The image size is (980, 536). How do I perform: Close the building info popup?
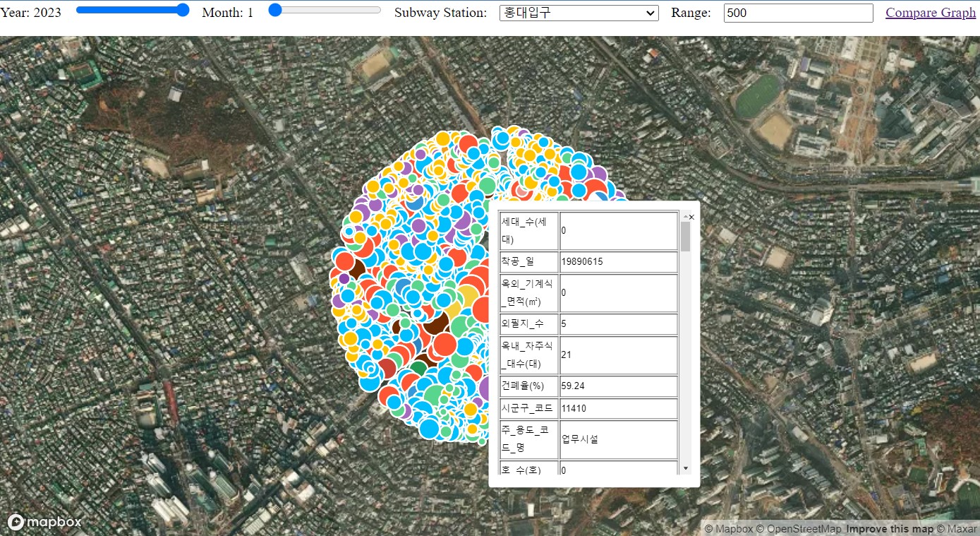pyautogui.click(x=691, y=218)
